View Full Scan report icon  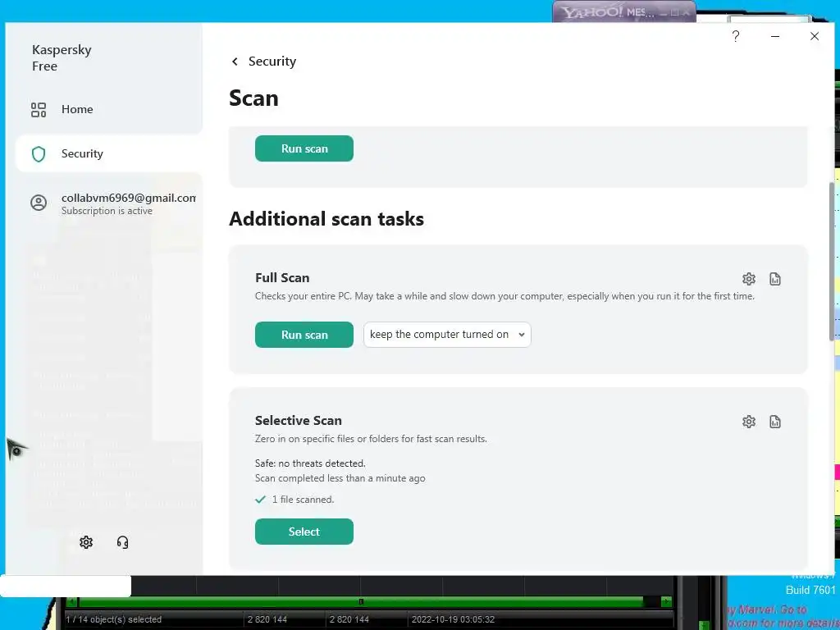coord(774,279)
